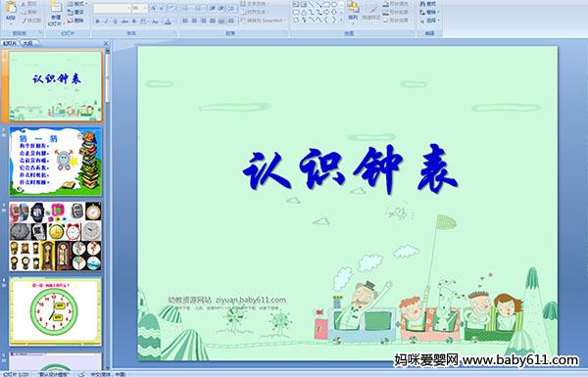The image size is (588, 377).
Task: Open the font name combo box
Action: coord(112,8)
